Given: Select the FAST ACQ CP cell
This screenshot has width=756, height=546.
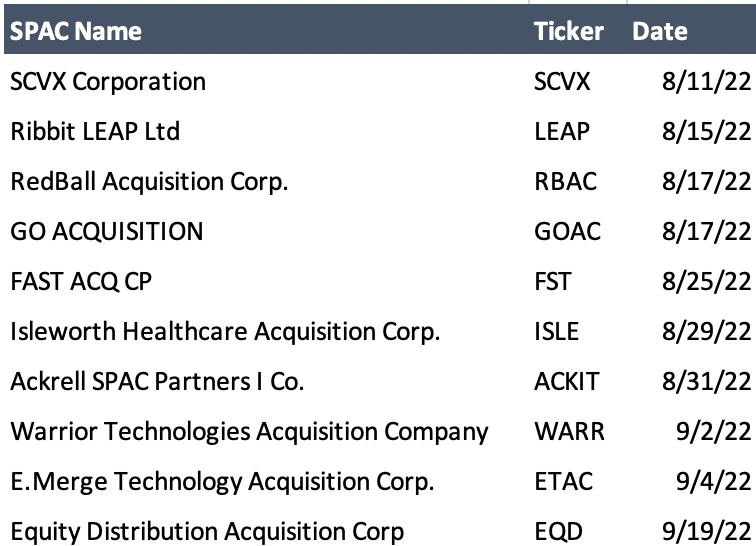Looking at the screenshot, I should [x=81, y=281].
